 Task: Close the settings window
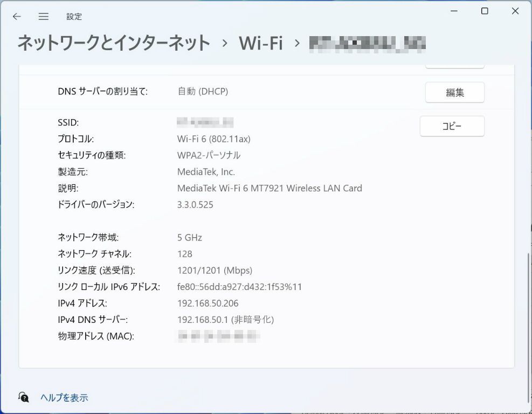pos(515,11)
